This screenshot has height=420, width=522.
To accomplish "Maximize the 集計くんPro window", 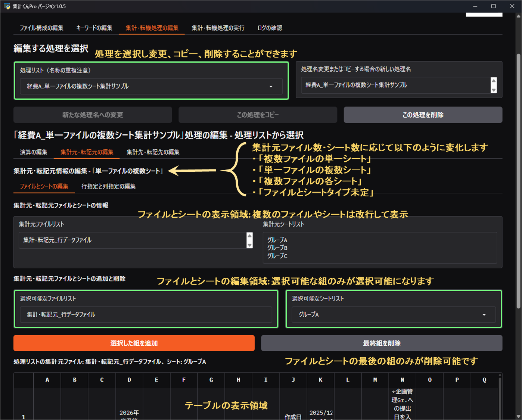I will tap(494, 6).
